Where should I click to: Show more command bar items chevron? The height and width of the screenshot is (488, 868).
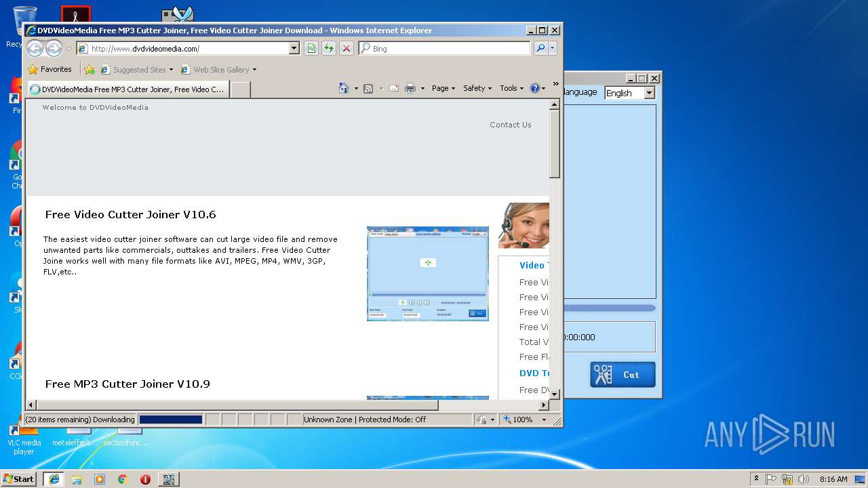555,84
